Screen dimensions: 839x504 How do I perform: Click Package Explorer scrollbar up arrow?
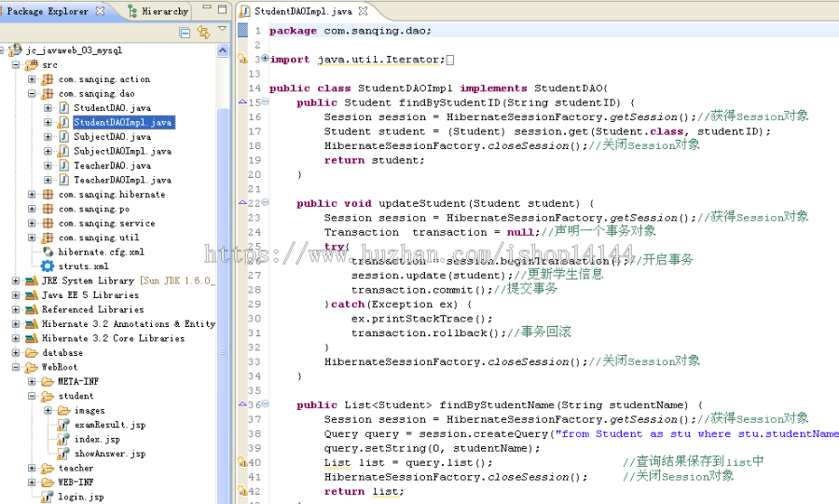(223, 51)
